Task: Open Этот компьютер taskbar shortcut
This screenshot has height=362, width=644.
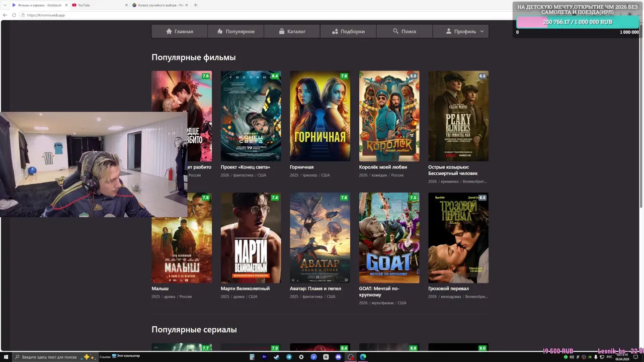Action: tap(126, 356)
